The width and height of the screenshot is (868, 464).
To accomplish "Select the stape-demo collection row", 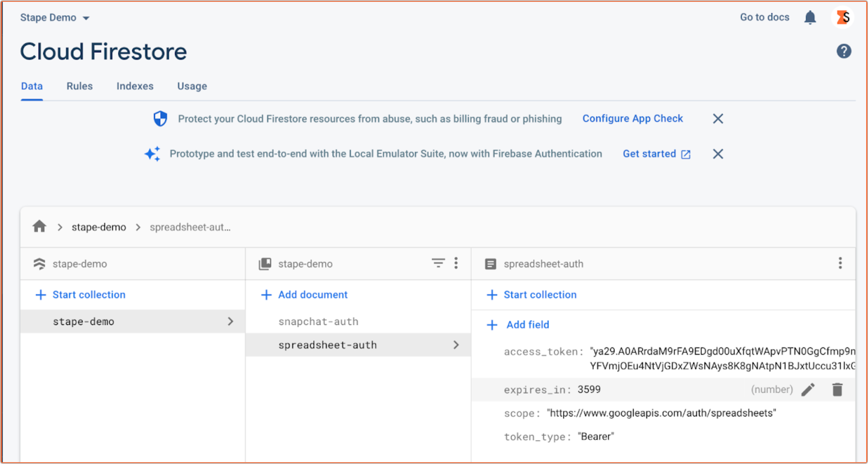I will click(133, 321).
